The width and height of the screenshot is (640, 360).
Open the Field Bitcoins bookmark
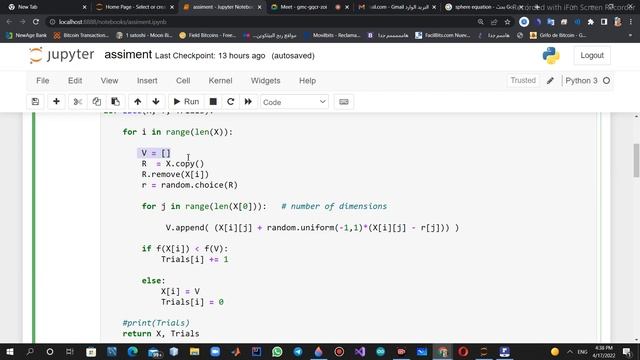pos(208,36)
